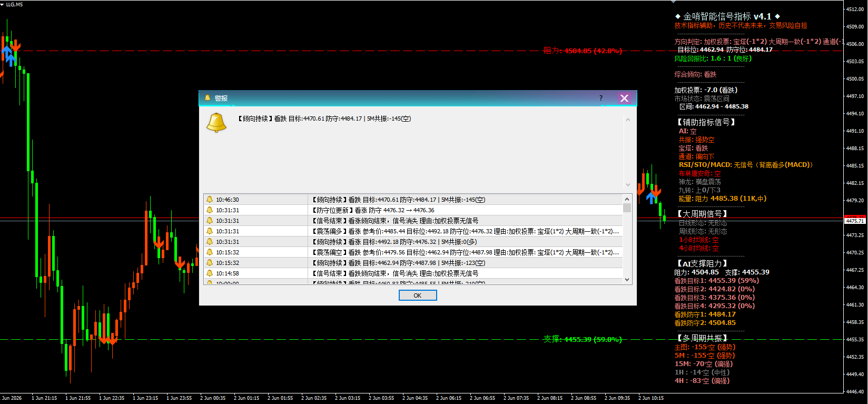
Task: Click the alert list scrollbar thumb
Action: pos(627,208)
